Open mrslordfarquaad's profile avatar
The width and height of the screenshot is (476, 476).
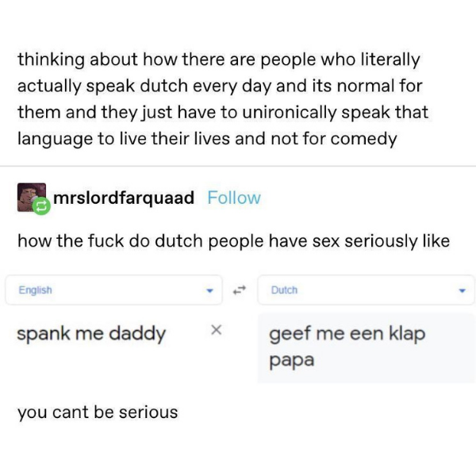tap(30, 196)
